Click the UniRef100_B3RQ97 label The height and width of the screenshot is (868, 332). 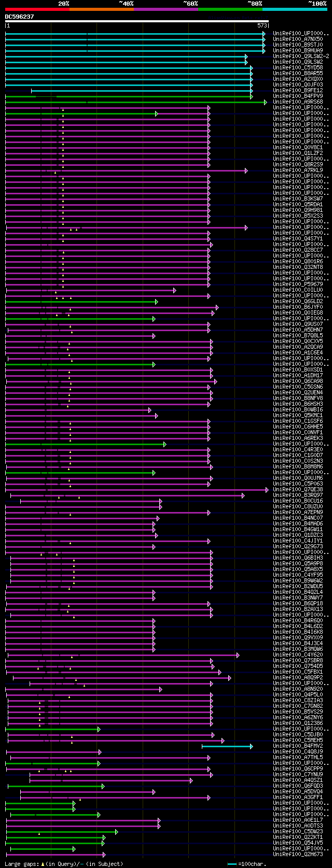pyautogui.click(x=298, y=495)
